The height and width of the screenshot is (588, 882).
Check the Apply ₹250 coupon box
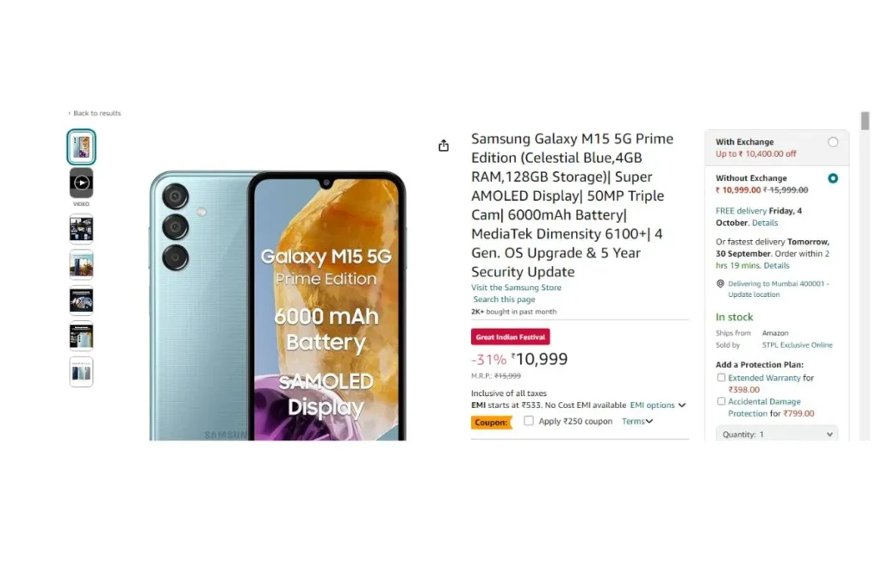click(x=529, y=420)
